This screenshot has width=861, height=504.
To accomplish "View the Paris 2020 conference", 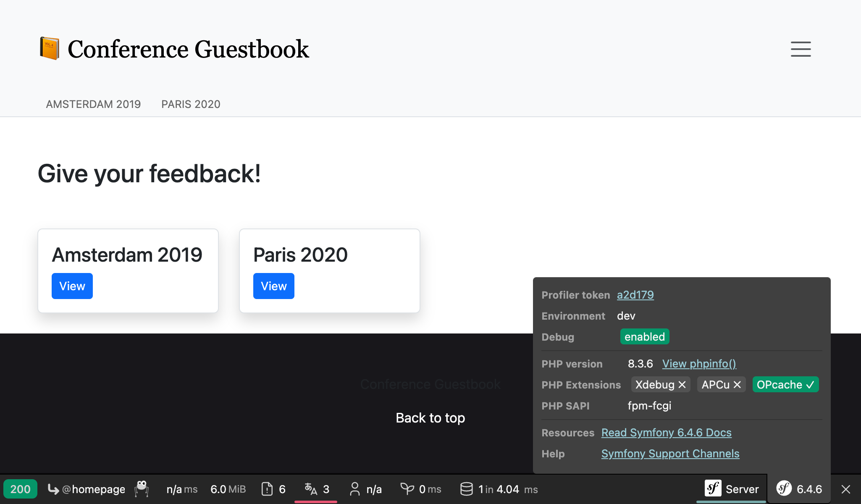I will (274, 286).
